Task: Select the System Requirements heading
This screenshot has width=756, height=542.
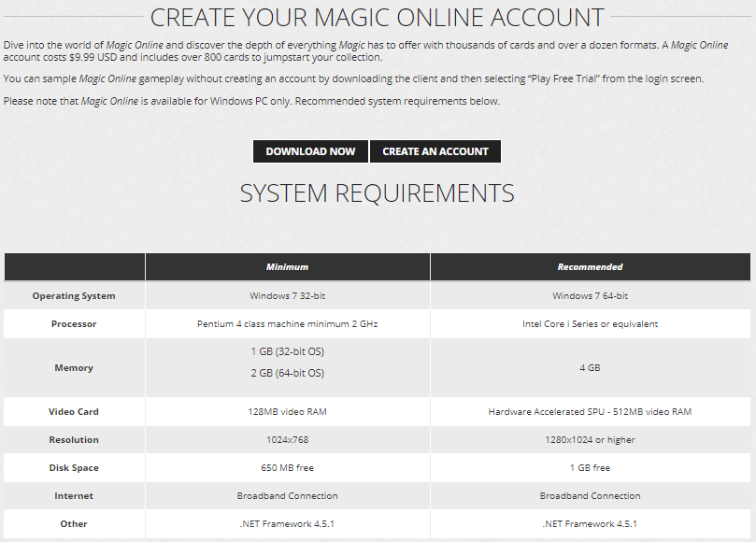Action: tap(377, 193)
